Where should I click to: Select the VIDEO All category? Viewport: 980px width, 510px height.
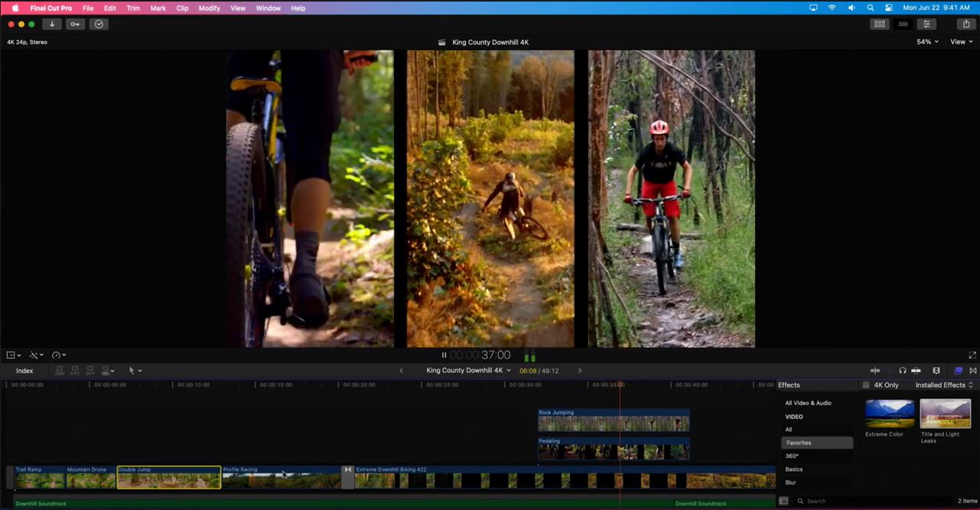[789, 430]
